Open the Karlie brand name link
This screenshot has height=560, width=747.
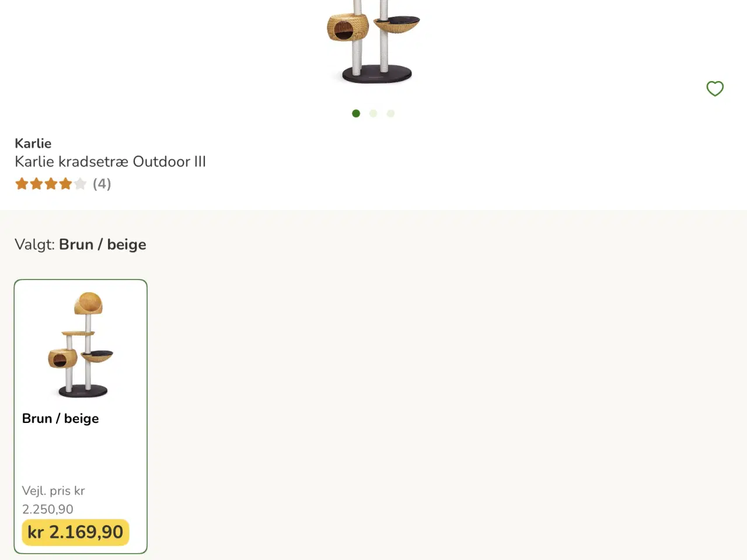tap(33, 143)
